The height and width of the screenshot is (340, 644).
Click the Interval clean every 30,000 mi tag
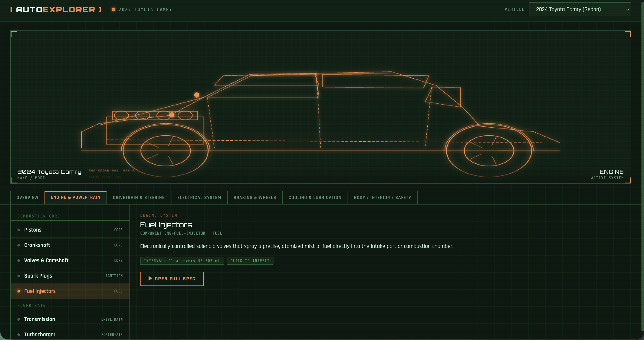coord(182,261)
